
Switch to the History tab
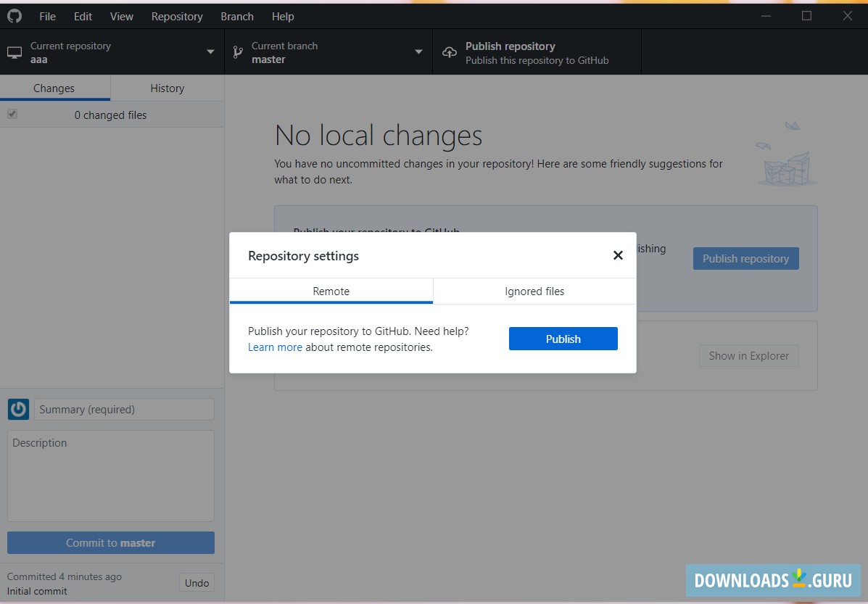[168, 88]
